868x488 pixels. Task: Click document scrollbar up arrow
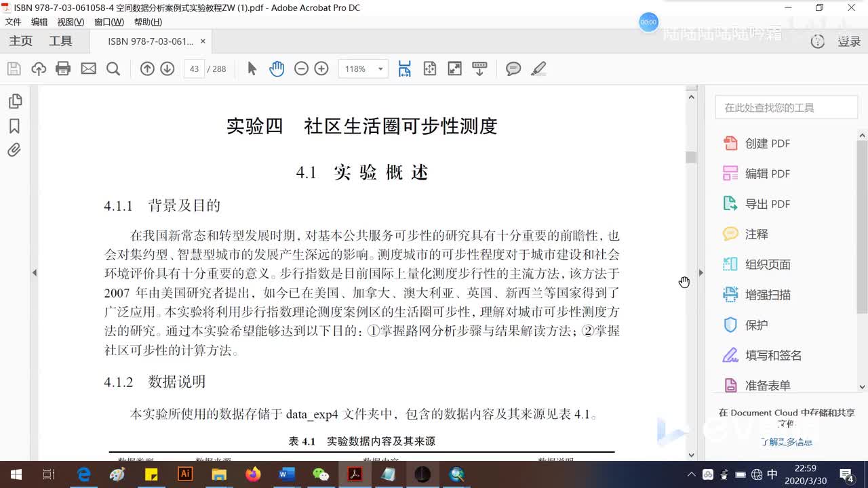point(691,97)
